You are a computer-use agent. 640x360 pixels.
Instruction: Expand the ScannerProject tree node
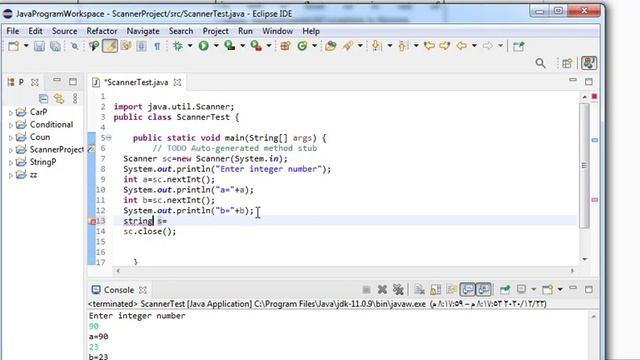coord(11,150)
